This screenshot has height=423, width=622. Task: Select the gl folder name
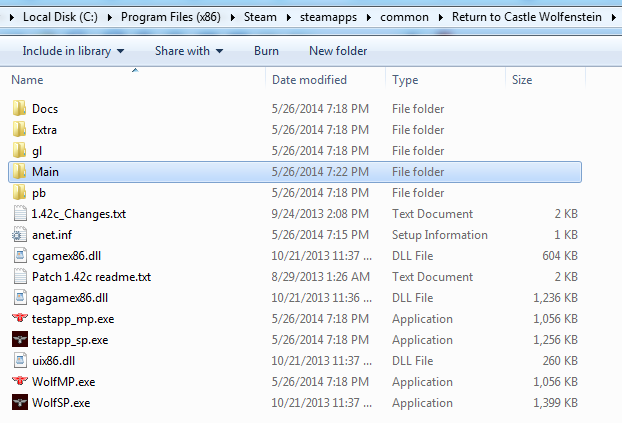tap(37, 151)
